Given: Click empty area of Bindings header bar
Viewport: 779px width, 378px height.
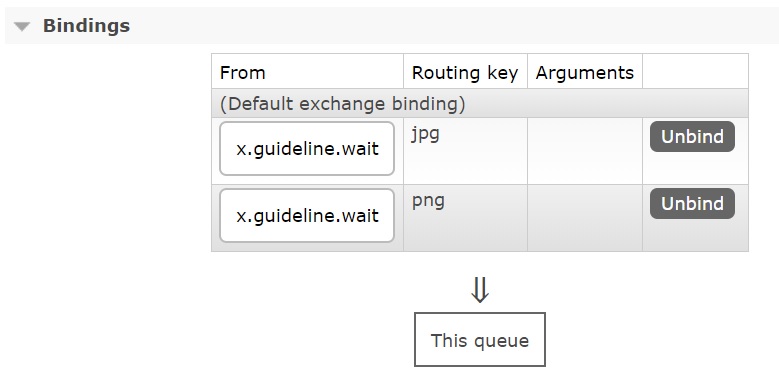Looking at the screenshot, I should coord(447,26).
